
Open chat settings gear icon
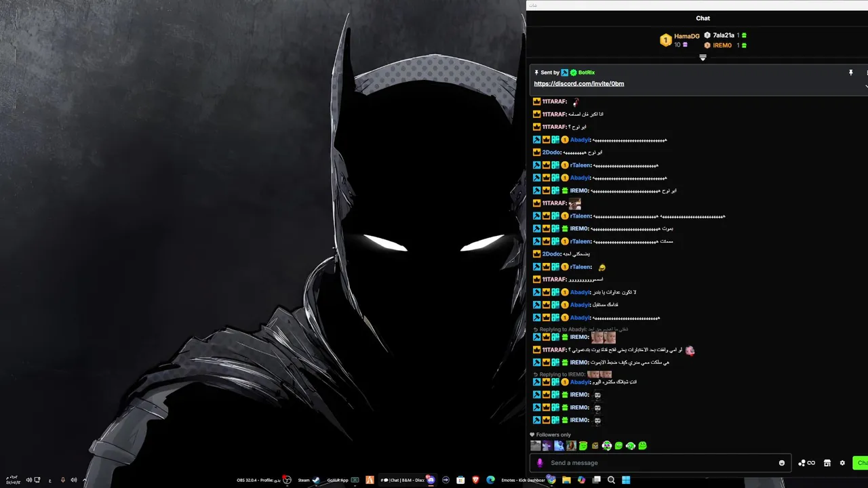pyautogui.click(x=842, y=463)
